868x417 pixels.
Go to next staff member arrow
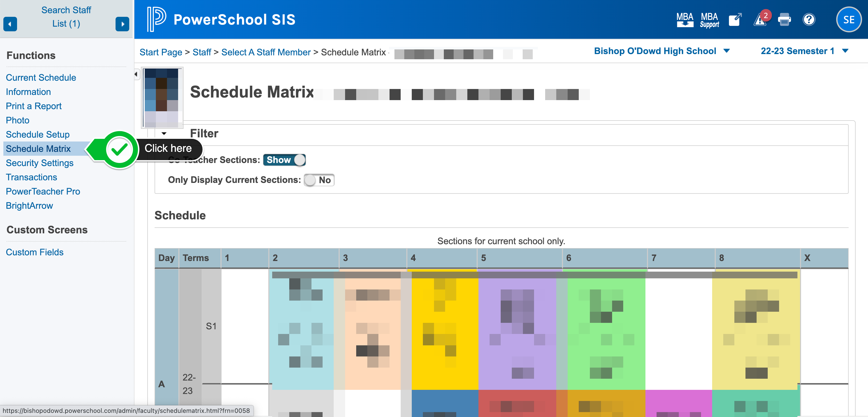[122, 24]
